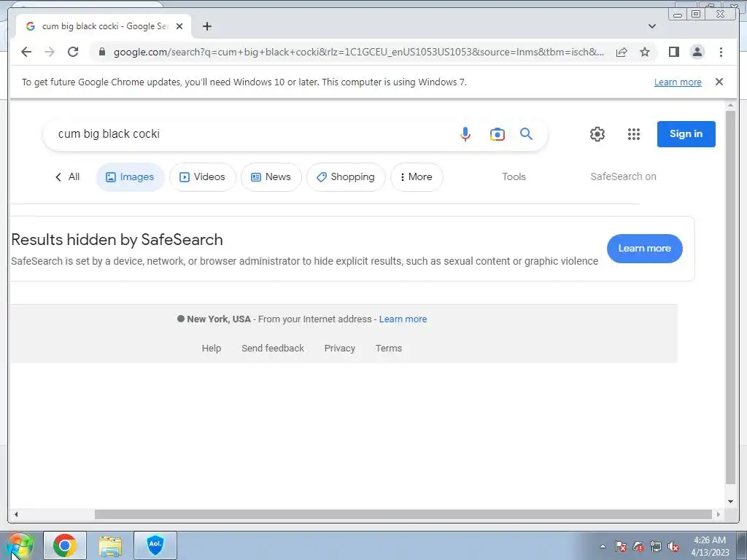Switch to the Videos tab
Image resolution: width=747 pixels, height=560 pixels.
[x=203, y=177]
